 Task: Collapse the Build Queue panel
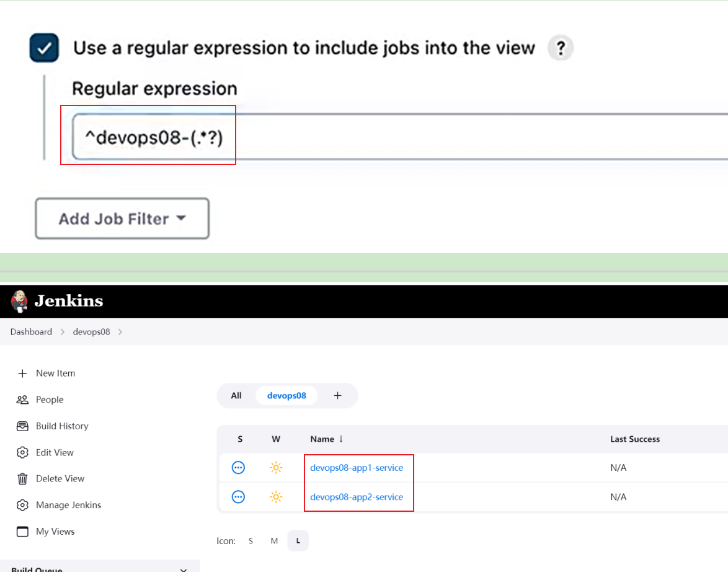[x=184, y=570]
